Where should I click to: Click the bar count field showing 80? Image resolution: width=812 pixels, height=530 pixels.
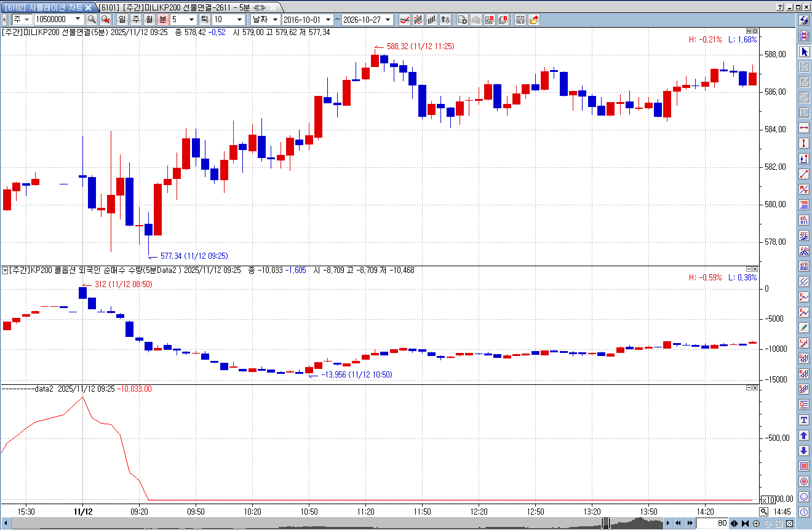[x=712, y=523]
